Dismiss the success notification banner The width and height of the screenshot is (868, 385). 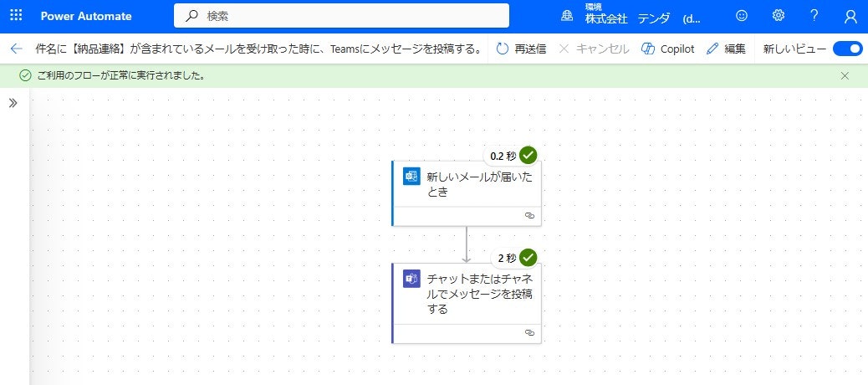tap(845, 76)
